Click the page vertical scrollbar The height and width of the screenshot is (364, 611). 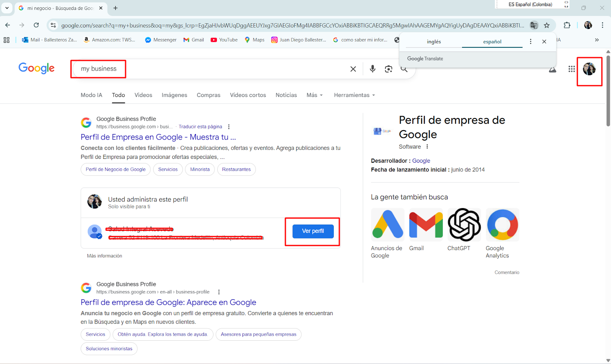tap(608, 92)
